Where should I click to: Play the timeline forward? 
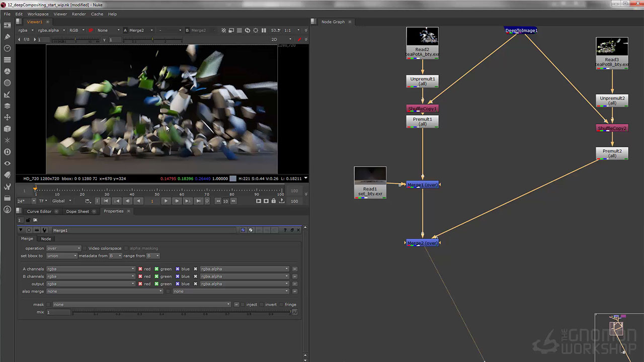tap(166, 201)
